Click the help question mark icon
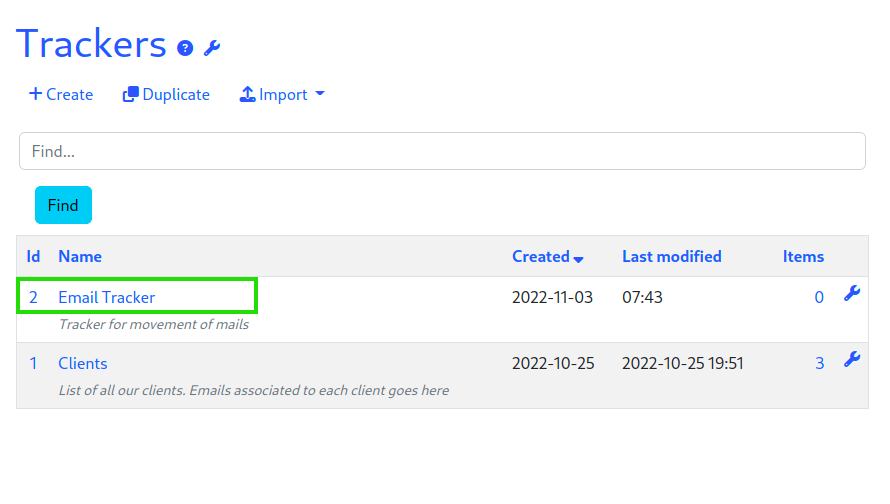This screenshot has width=890, height=504. (185, 48)
